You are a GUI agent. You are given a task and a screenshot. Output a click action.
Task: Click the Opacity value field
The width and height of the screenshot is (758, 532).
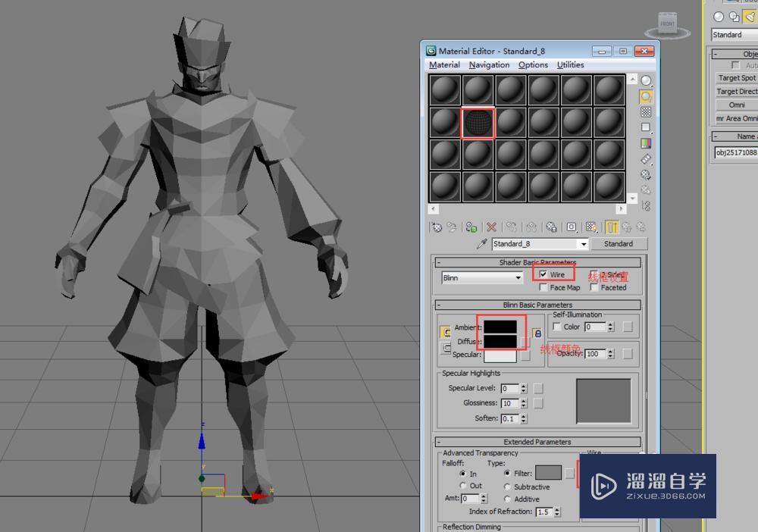[596, 354]
